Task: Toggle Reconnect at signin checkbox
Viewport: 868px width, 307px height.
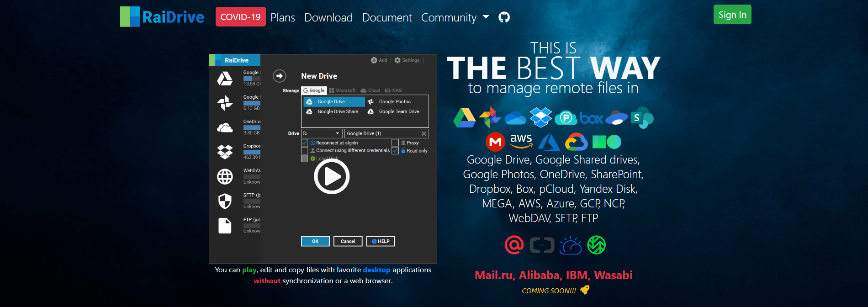Action: pos(305,143)
